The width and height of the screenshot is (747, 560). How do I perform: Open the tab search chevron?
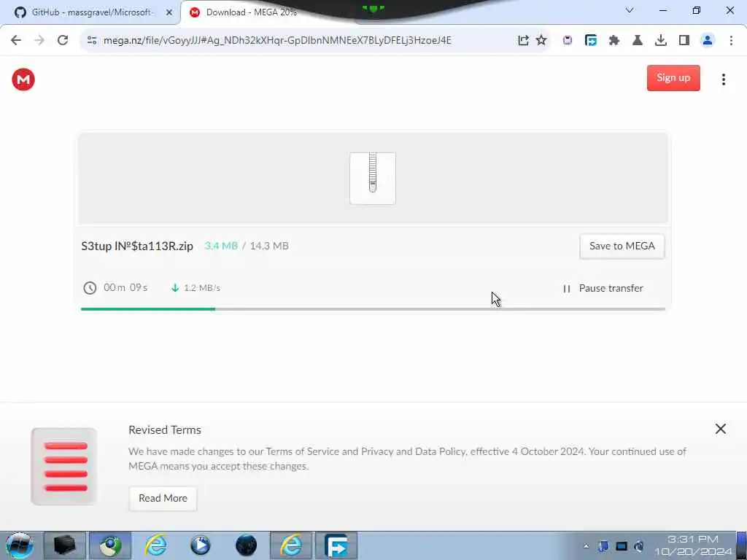point(630,10)
